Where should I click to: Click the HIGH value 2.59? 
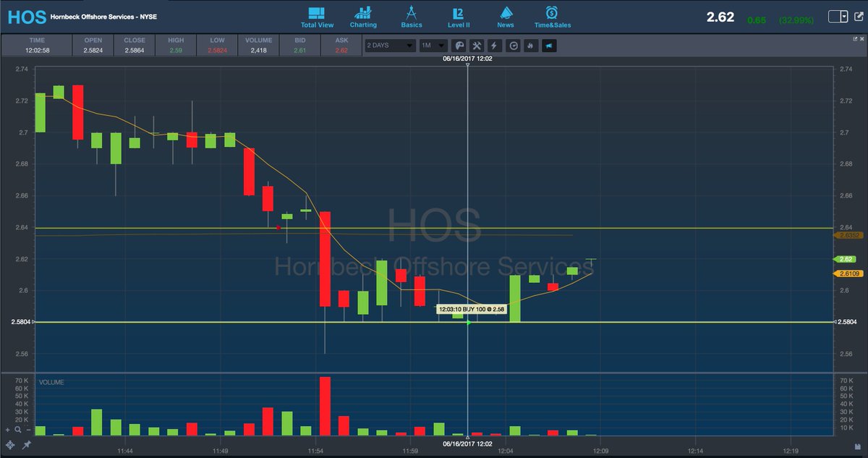[175, 51]
